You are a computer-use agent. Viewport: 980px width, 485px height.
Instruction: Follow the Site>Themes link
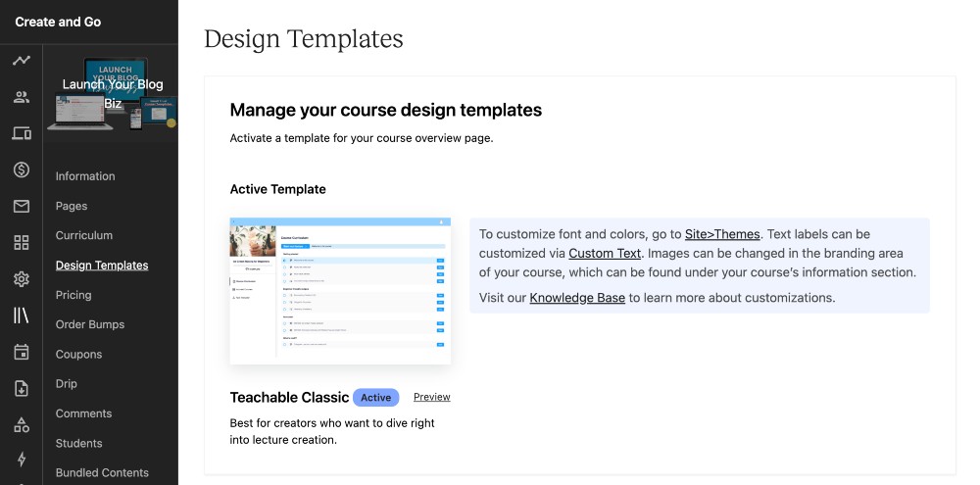tap(722, 234)
